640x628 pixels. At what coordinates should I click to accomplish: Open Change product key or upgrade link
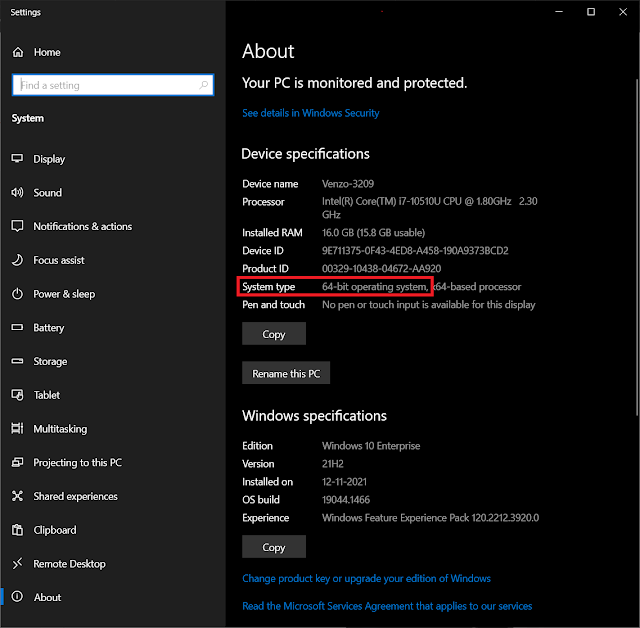point(366,579)
